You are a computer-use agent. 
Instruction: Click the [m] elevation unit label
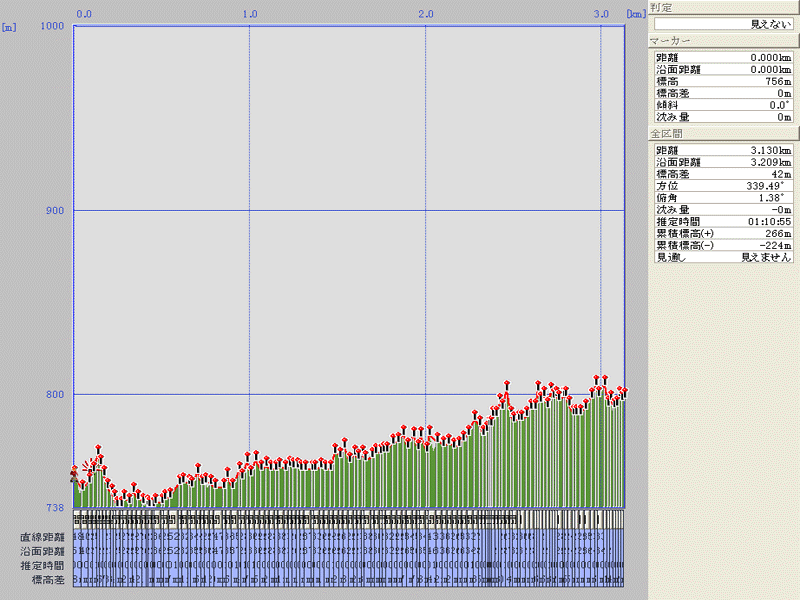[x=9, y=27]
